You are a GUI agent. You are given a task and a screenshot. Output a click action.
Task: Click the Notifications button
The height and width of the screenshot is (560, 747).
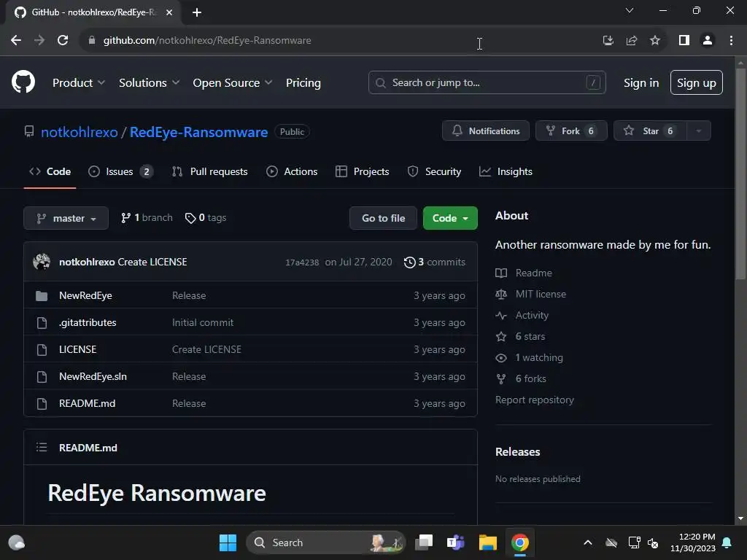pyautogui.click(x=485, y=131)
